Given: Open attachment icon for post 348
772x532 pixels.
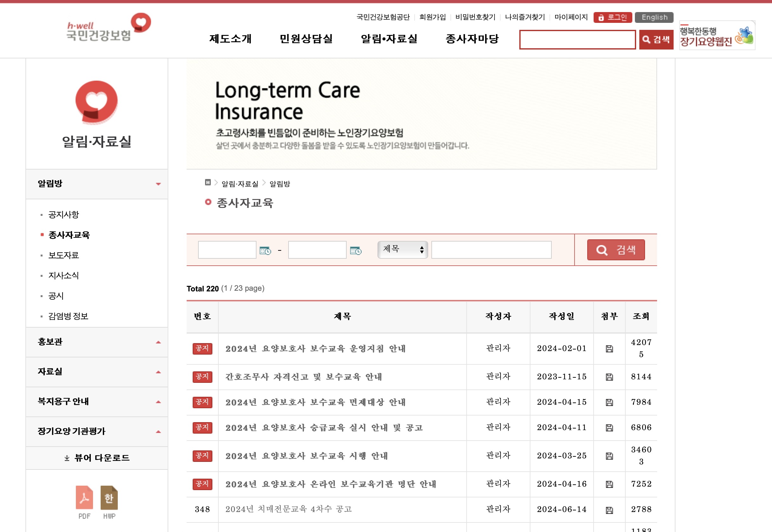Looking at the screenshot, I should (x=609, y=510).
